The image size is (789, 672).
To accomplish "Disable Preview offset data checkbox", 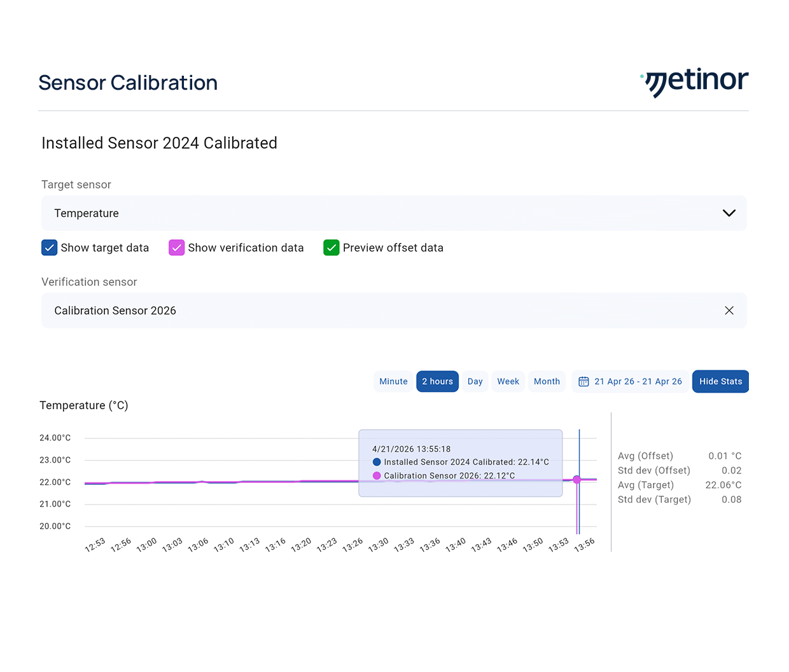I will [331, 248].
